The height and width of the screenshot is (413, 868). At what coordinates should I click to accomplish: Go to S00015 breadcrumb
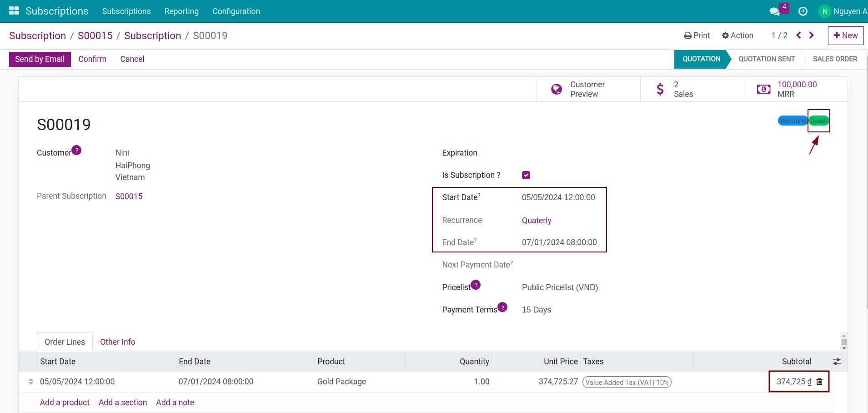click(95, 35)
